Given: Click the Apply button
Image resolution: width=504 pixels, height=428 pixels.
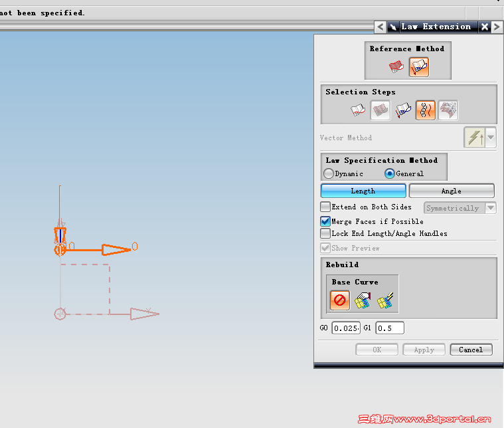Looking at the screenshot, I should click(424, 350).
